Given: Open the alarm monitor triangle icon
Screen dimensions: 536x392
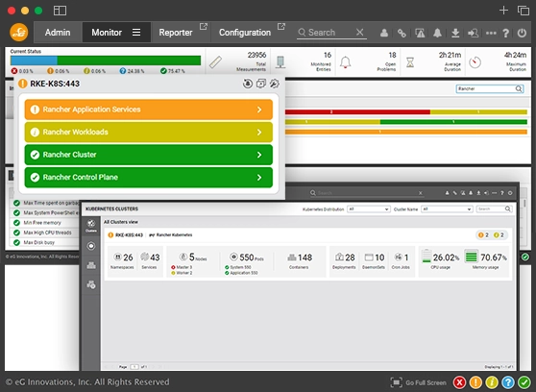Looking at the screenshot, I should pyautogui.click(x=420, y=33).
